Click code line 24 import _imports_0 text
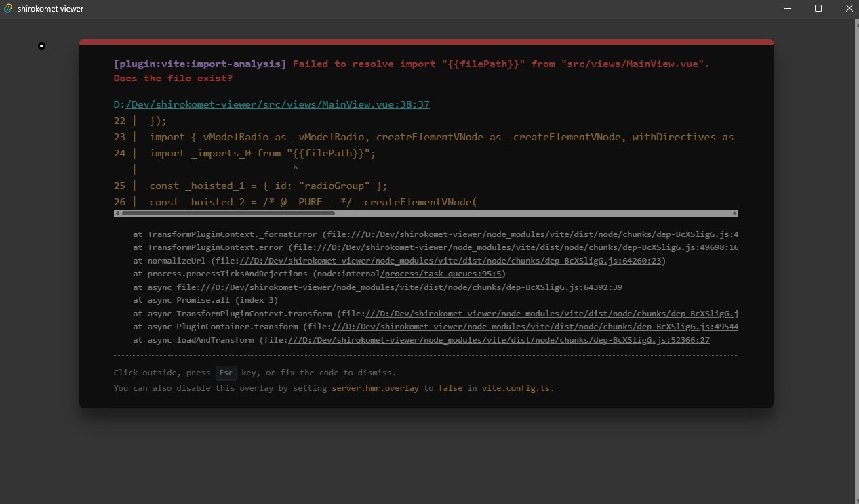This screenshot has height=504, width=859. [262, 153]
